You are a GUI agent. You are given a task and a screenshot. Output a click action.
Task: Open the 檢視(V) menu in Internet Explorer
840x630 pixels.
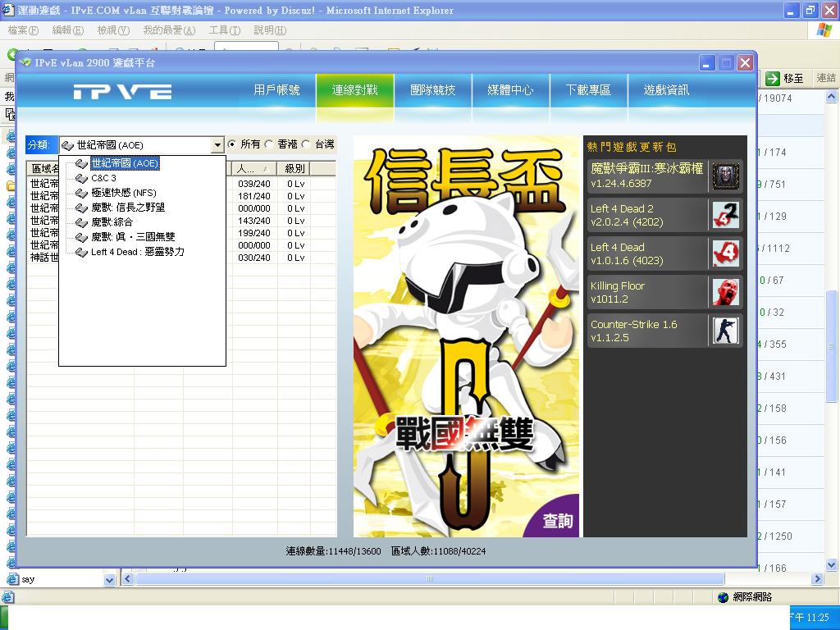coord(113,30)
